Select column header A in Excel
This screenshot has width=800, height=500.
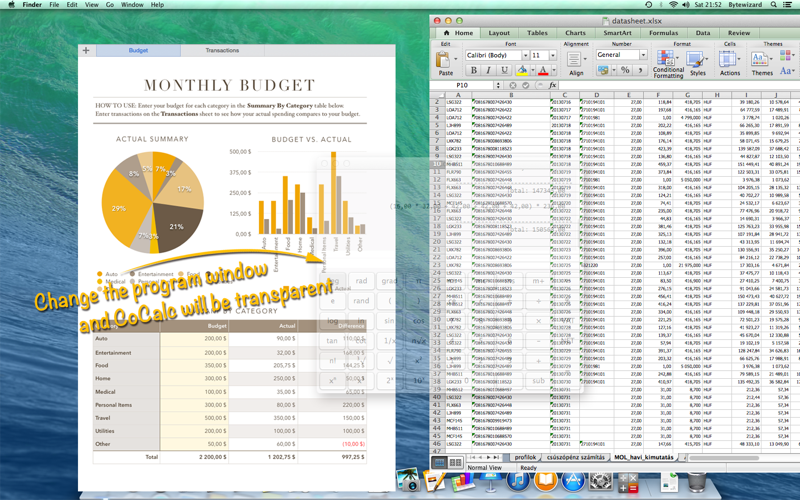pyautogui.click(x=458, y=95)
